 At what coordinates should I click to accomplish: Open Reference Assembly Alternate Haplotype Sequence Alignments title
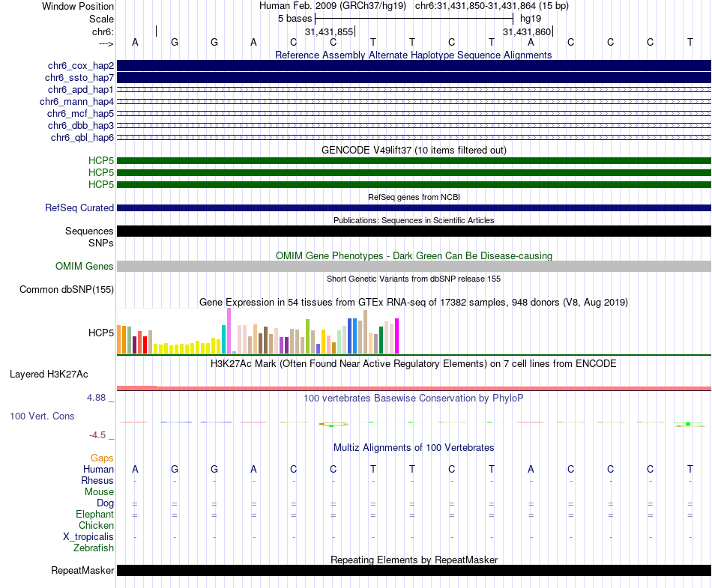(414, 55)
